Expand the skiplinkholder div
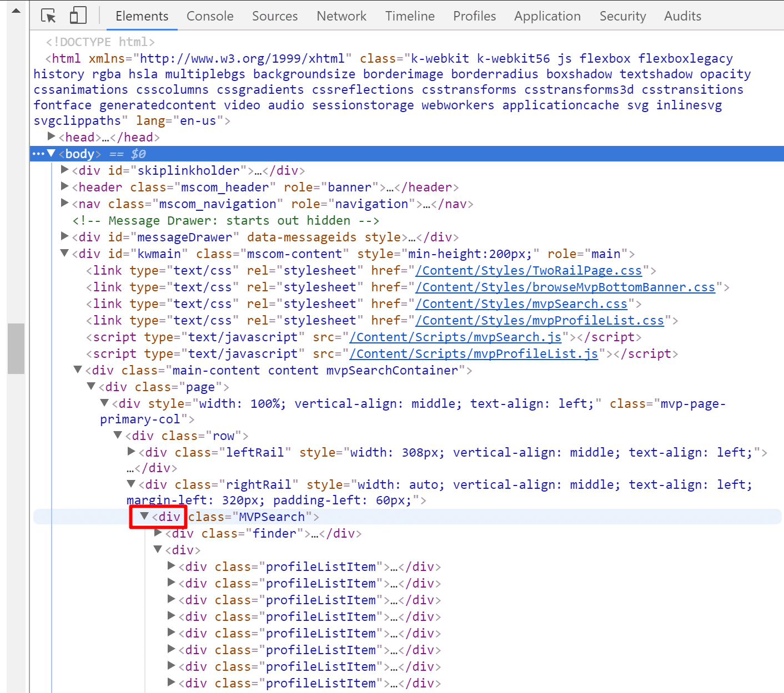 [x=65, y=170]
